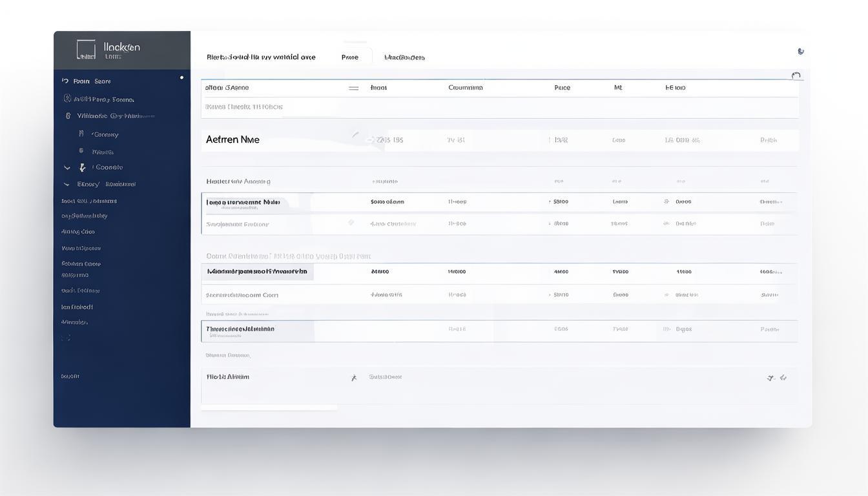Click the icons at right end of bottom row
The height and width of the screenshot is (496, 868).
click(x=777, y=378)
